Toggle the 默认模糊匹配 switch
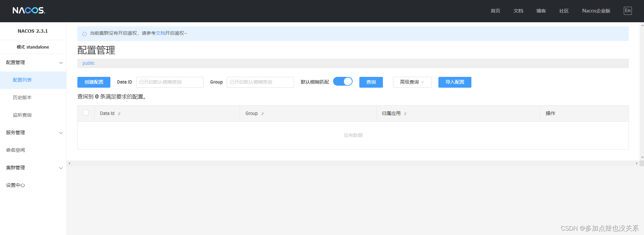The image size is (644, 235). coord(343,82)
